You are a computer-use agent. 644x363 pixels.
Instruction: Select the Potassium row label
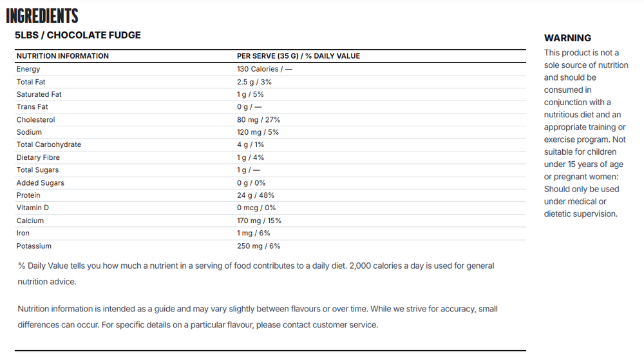(34, 246)
